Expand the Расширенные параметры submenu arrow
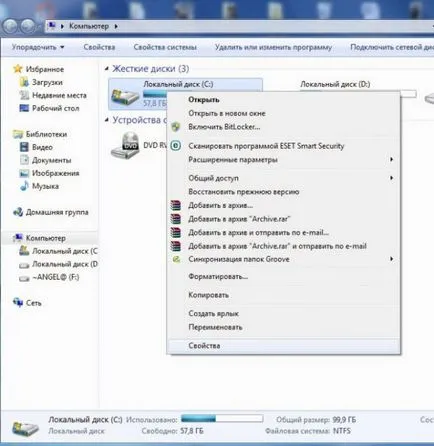 392,160
